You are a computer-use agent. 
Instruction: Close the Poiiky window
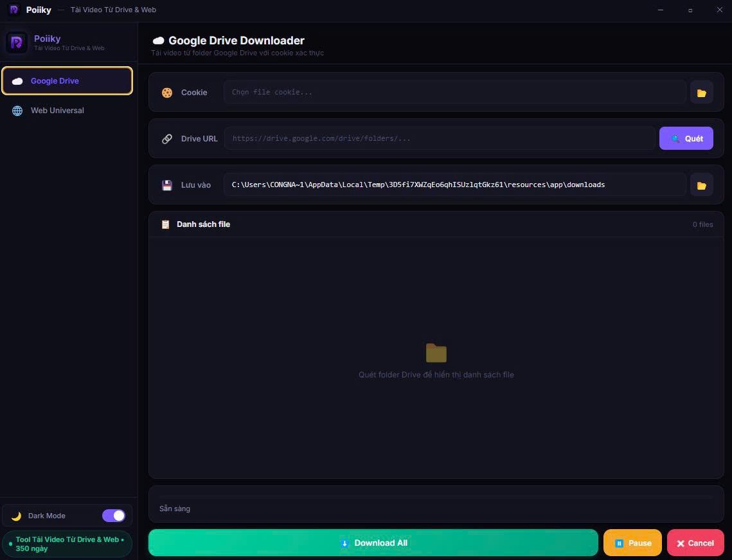point(719,10)
